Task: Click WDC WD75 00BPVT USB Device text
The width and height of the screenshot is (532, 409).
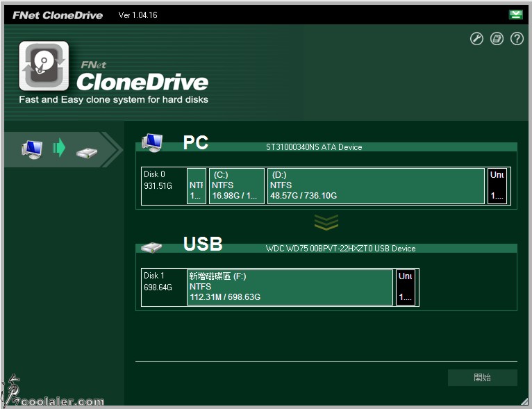Action: (x=340, y=249)
